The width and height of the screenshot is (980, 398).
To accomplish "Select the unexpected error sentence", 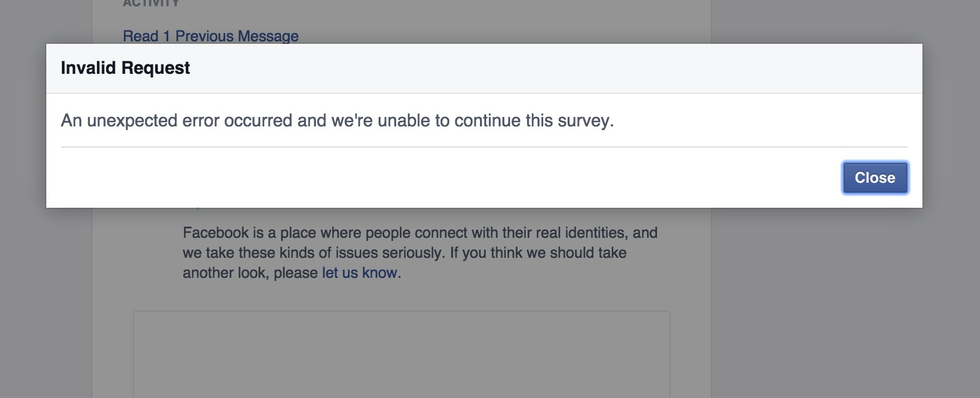I will [x=337, y=120].
